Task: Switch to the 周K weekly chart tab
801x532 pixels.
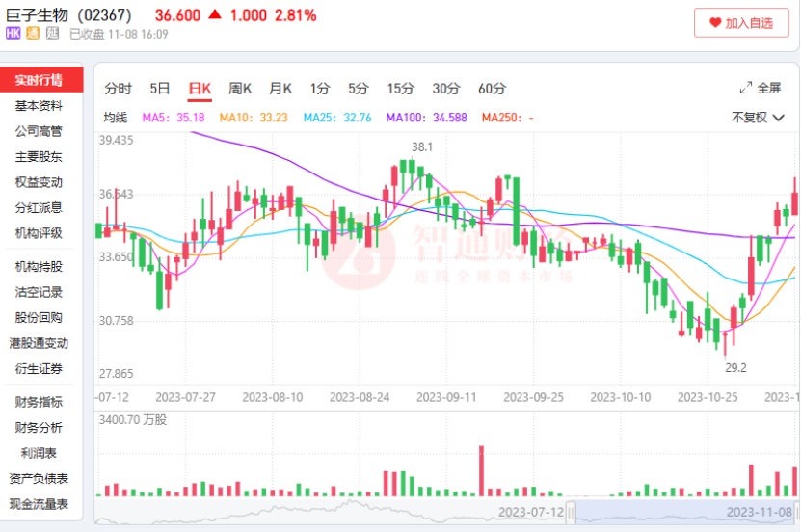Action: [x=240, y=89]
